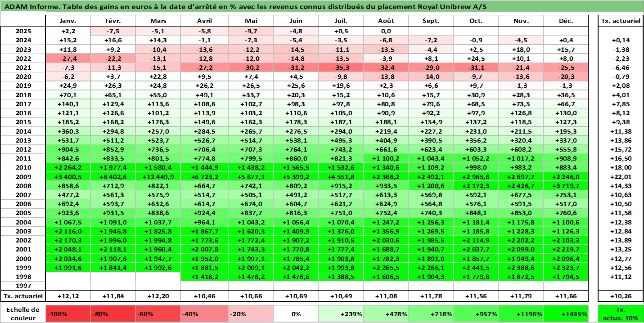Click the 'Echelle de couleur' label
This screenshot has height=323, width=644.
(x=23, y=314)
